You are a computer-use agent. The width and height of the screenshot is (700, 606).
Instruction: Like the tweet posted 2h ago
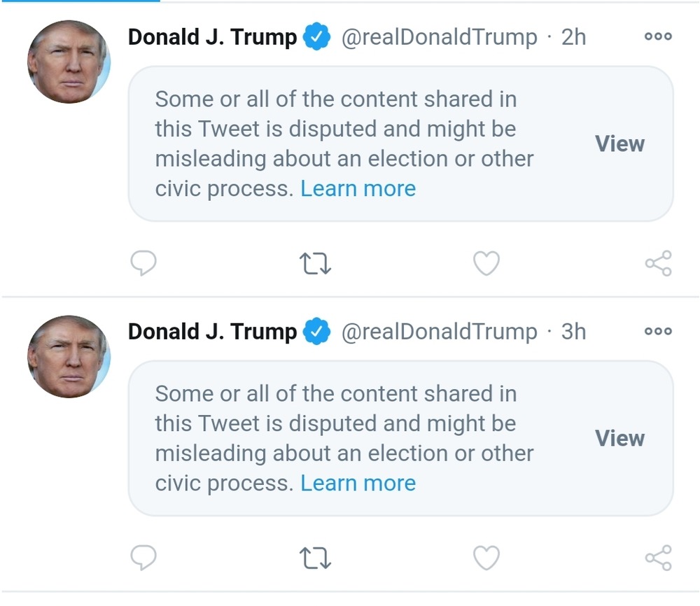point(486,263)
